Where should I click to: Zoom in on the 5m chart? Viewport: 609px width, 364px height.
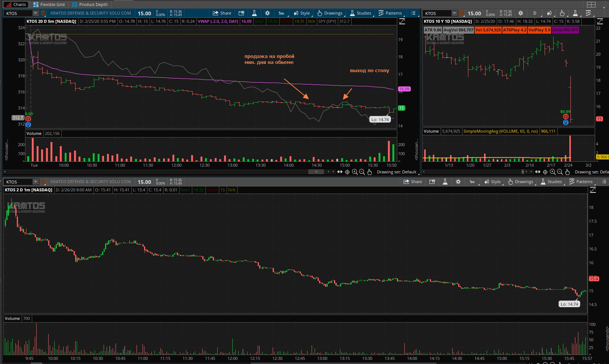pos(355,172)
